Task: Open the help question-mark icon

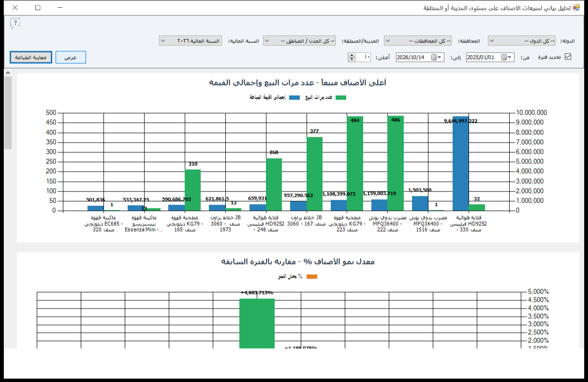Action: 15,23
